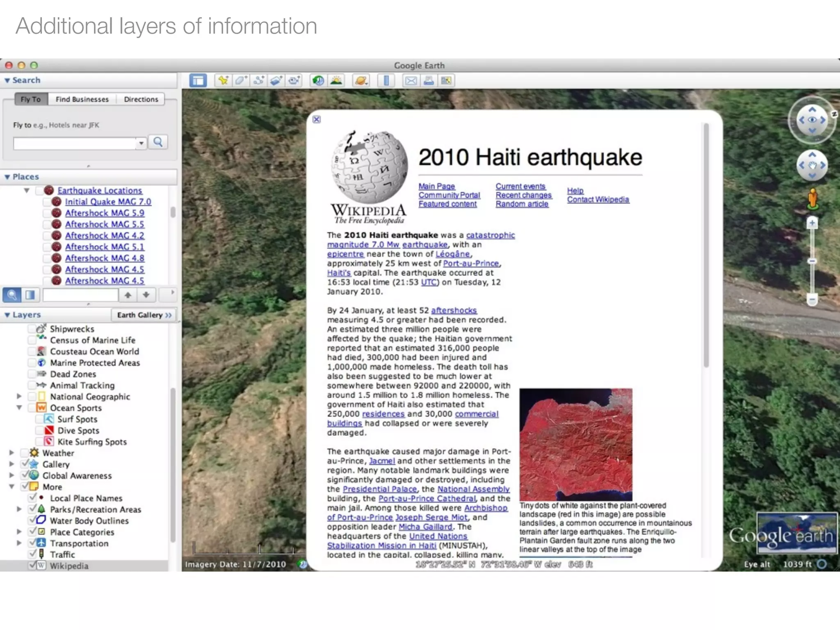The height and width of the screenshot is (630, 840).
Task: Enable the Surf Spots layer checkbox
Action: tap(39, 419)
